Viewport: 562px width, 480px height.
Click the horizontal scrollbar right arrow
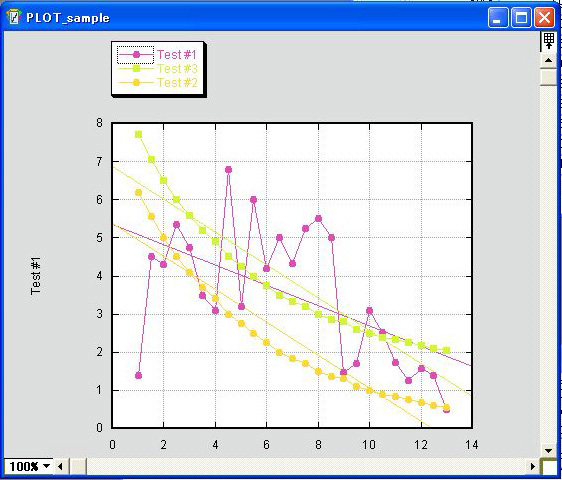pos(533,466)
